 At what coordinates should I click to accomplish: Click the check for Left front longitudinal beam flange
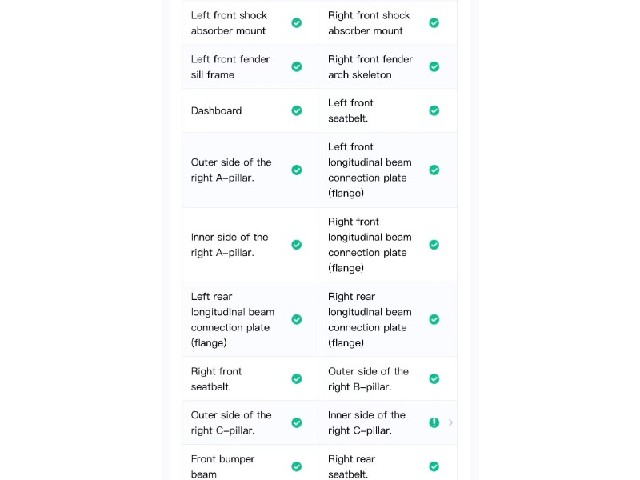point(434,170)
